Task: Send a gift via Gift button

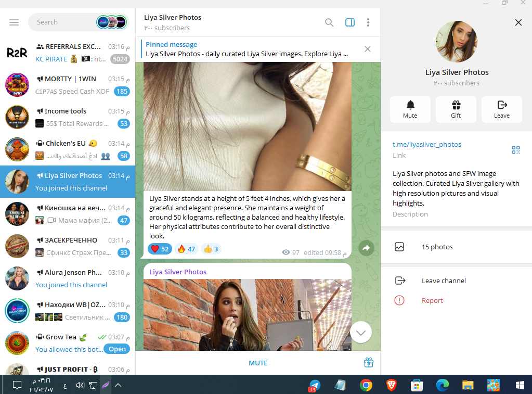Action: point(456,109)
